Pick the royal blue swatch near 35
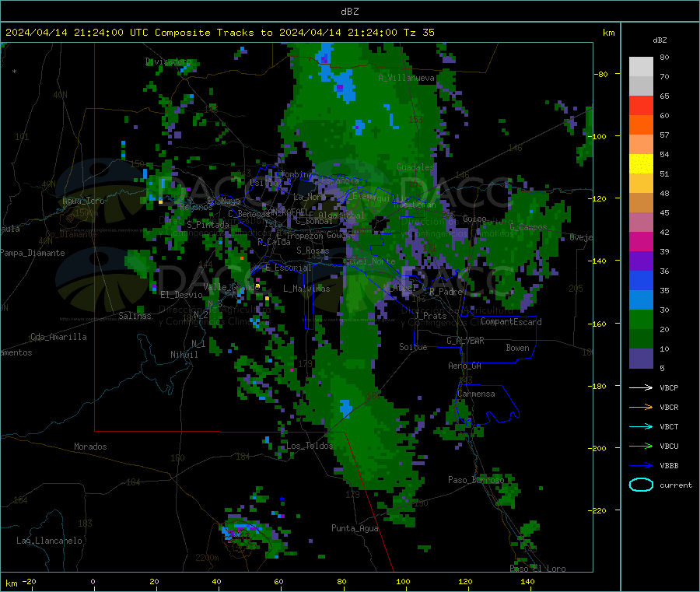 tap(641, 280)
